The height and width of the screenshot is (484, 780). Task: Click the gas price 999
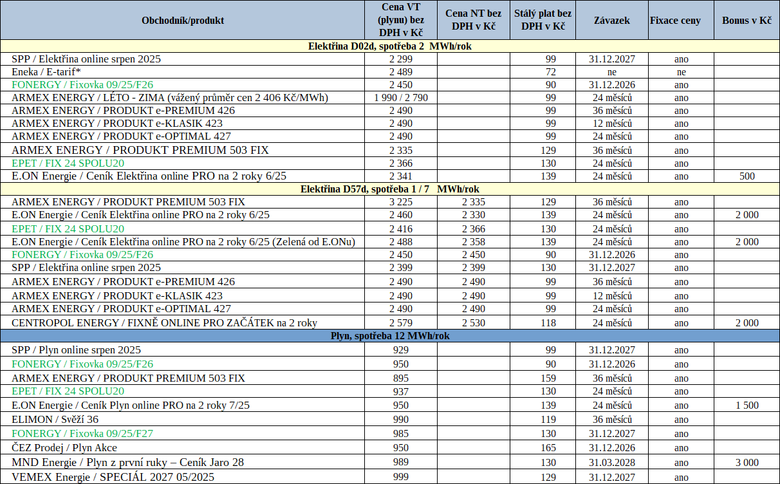click(401, 477)
